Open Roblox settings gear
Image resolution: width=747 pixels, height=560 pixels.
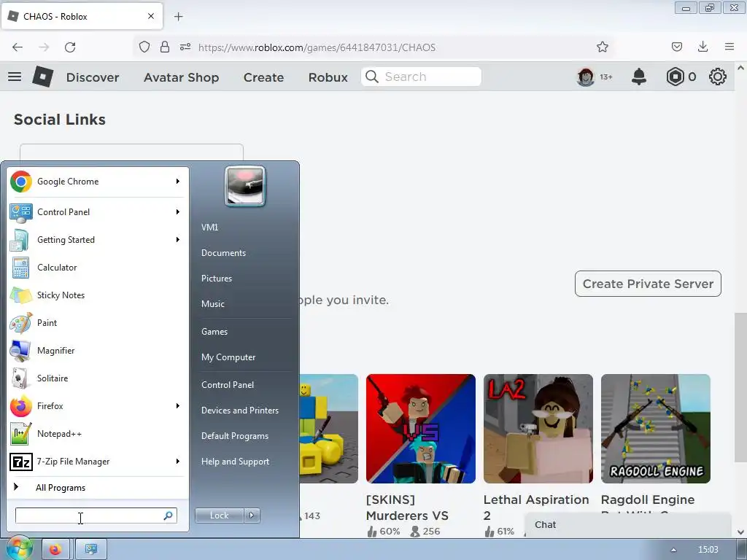point(718,77)
